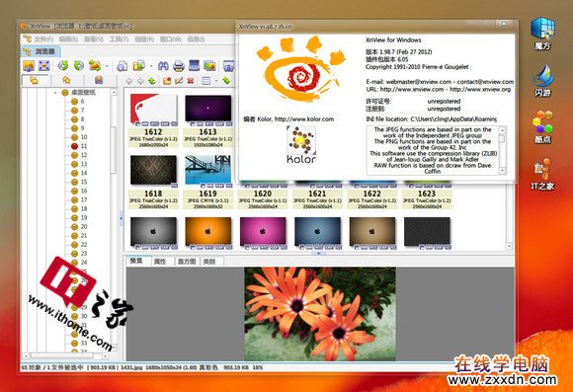Rotate the image right with the green arrow

tap(79, 66)
